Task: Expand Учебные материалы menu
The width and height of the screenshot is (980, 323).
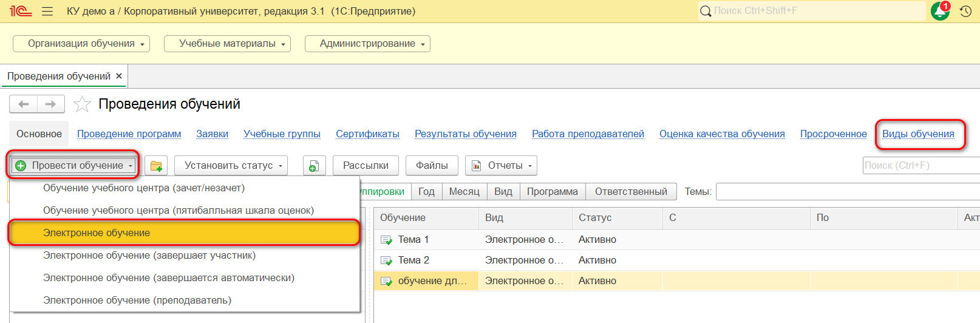Action: coord(227,44)
